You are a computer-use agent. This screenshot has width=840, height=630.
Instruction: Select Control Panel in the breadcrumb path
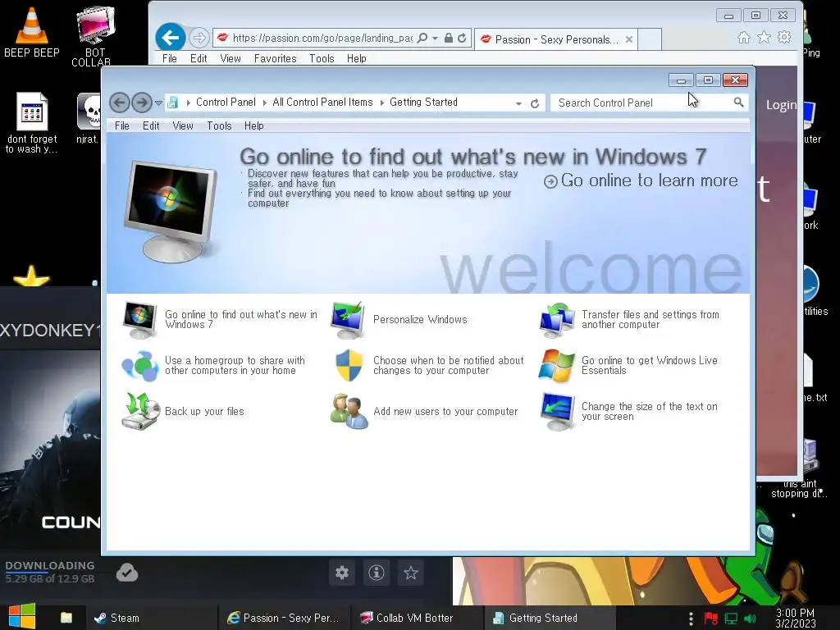click(x=226, y=103)
